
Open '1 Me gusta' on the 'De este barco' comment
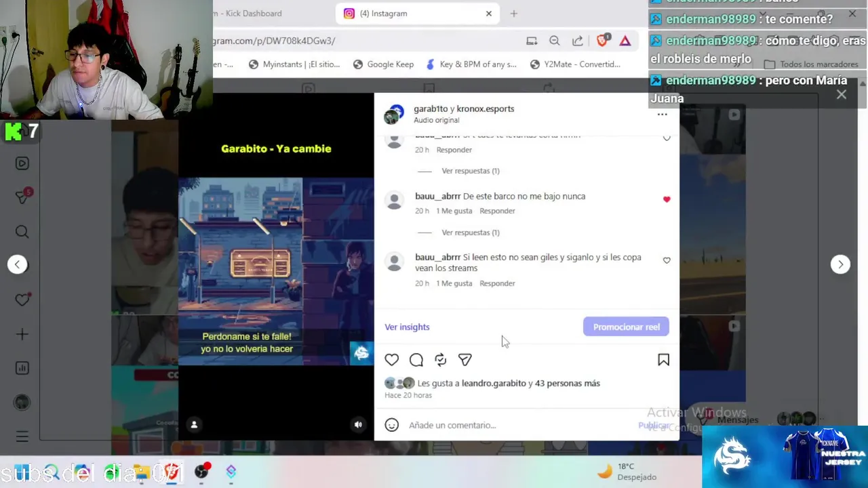pos(454,211)
